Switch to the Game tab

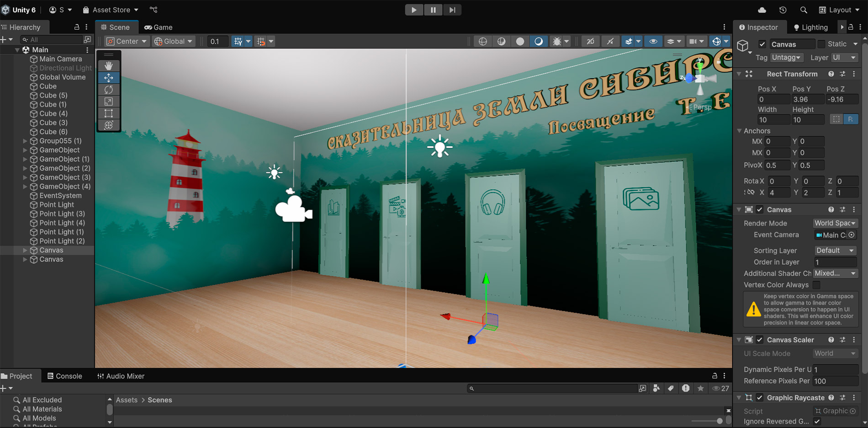[159, 27]
